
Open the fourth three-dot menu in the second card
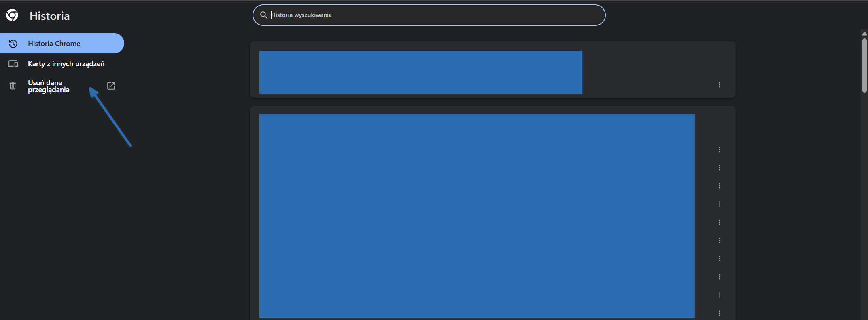[719, 204]
